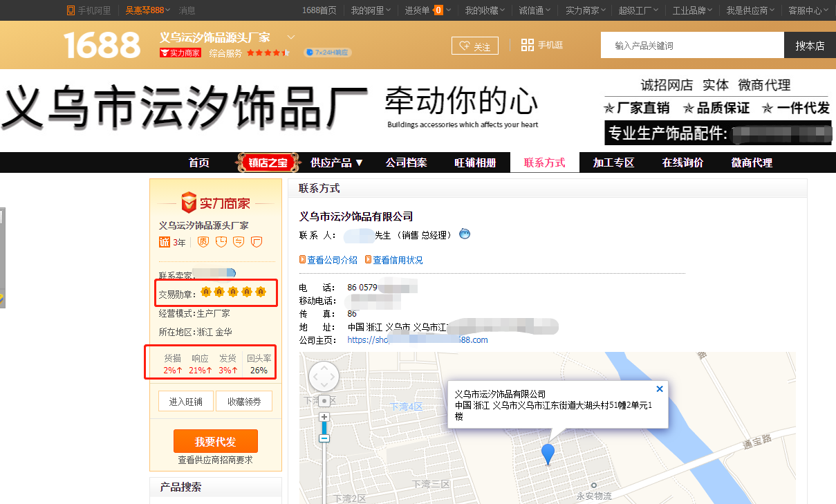Screen dimensions: 836x504
Task: Open the company homepage URL link
Action: [x=418, y=340]
